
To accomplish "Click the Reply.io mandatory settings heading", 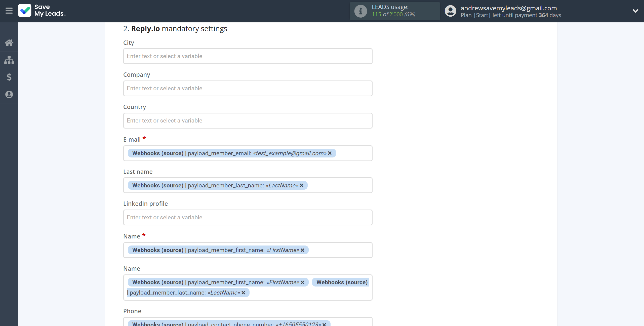I will (x=175, y=29).
